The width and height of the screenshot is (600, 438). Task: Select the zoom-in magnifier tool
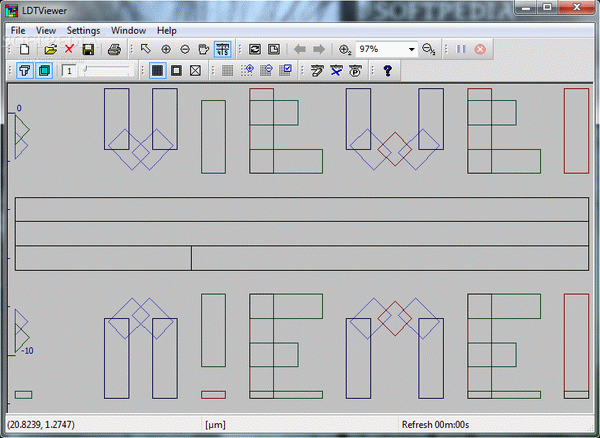click(166, 49)
